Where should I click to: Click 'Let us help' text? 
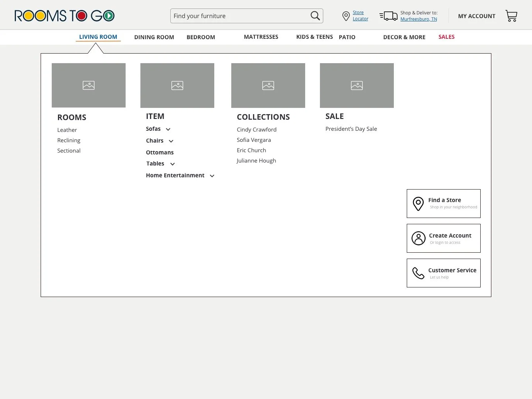(x=439, y=277)
